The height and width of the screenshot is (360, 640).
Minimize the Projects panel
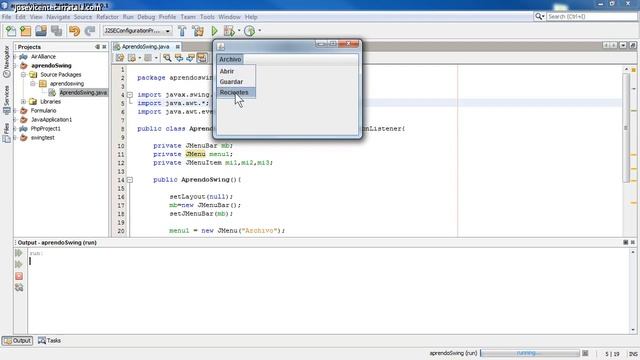tap(97, 47)
